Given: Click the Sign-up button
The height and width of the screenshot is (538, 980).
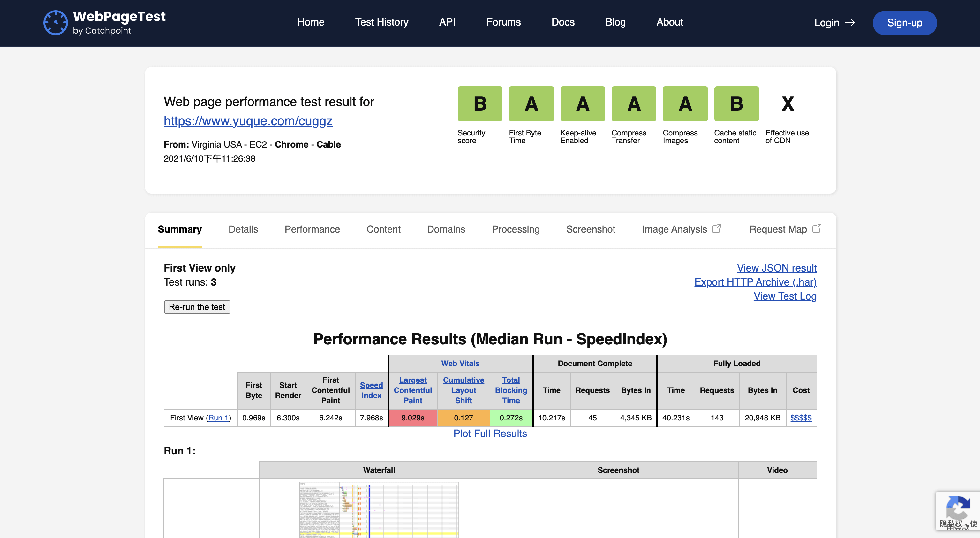Looking at the screenshot, I should (x=904, y=23).
